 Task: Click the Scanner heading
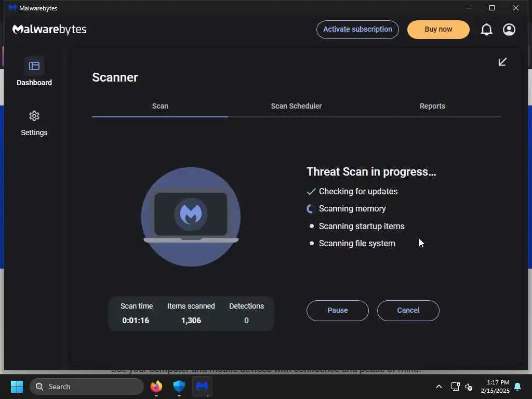point(115,77)
